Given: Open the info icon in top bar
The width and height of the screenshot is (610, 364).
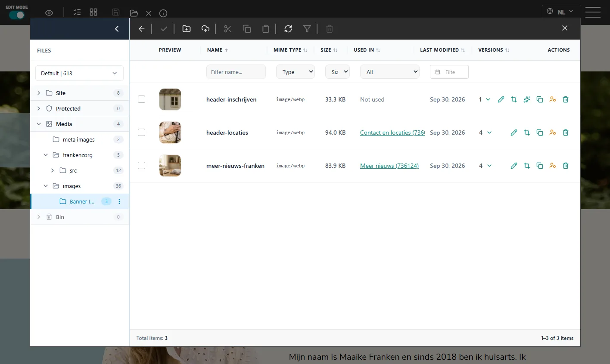Looking at the screenshot, I should tap(163, 13).
